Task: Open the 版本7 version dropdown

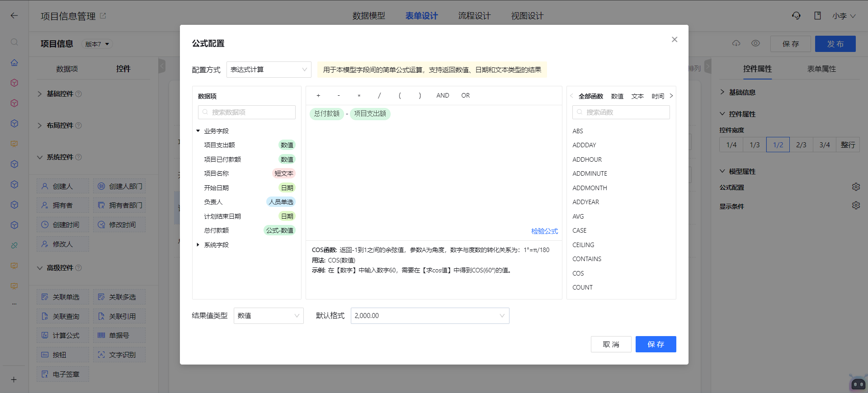Action: (97, 44)
